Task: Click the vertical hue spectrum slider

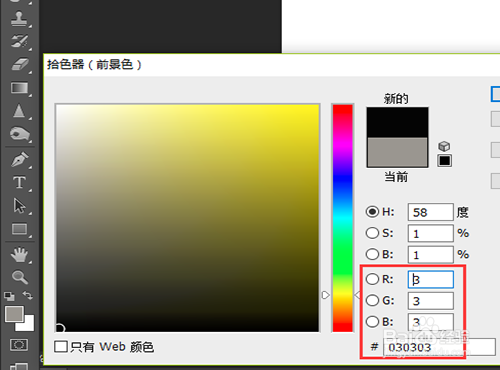Action: click(342, 218)
